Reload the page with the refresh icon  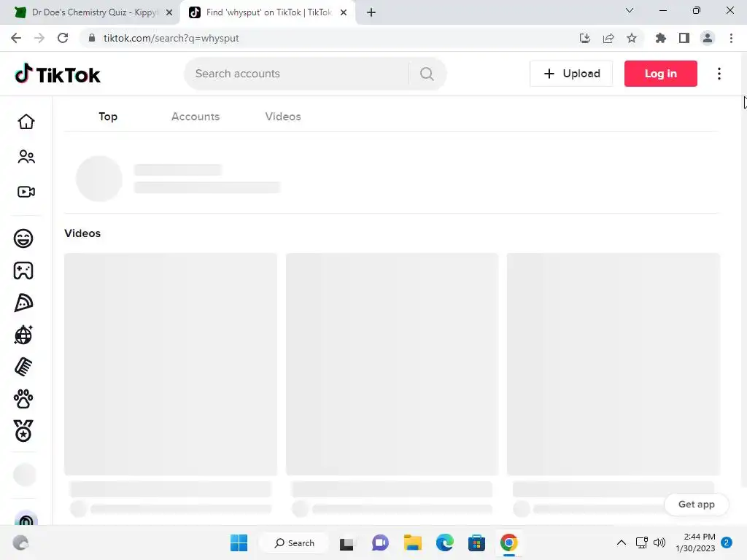tap(63, 38)
